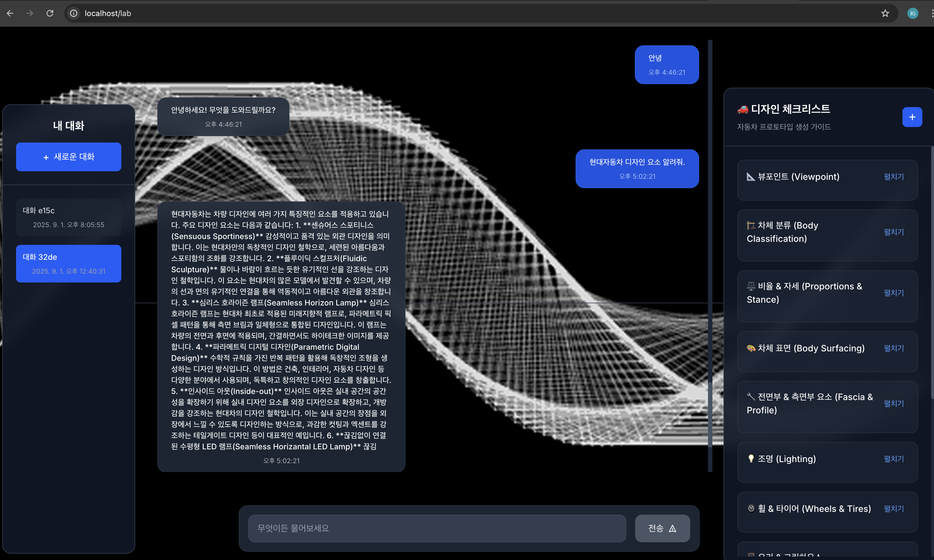Open the Ki profile avatar
This screenshot has width=934, height=560.
[912, 14]
